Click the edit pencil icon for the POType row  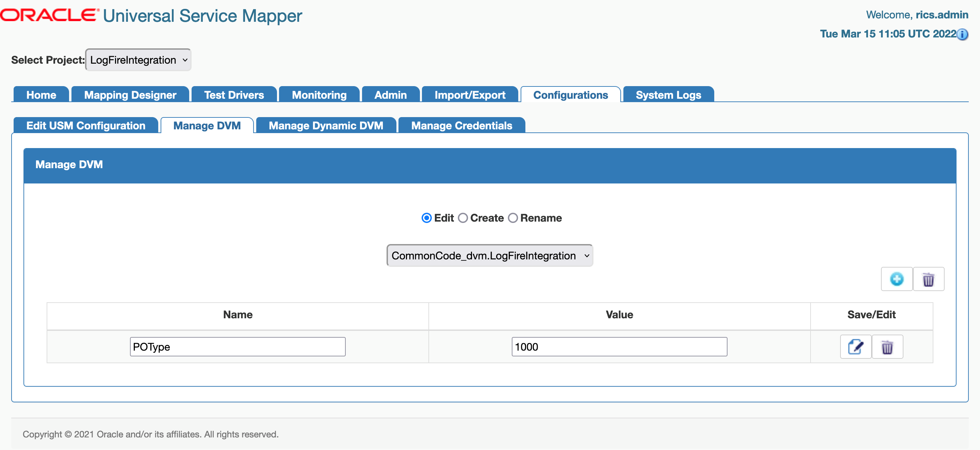tap(855, 347)
